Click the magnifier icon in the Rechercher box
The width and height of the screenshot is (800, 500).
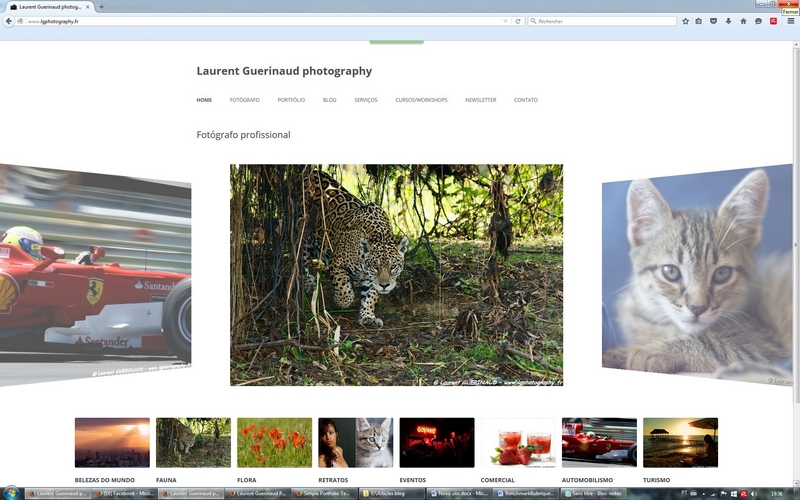click(533, 21)
